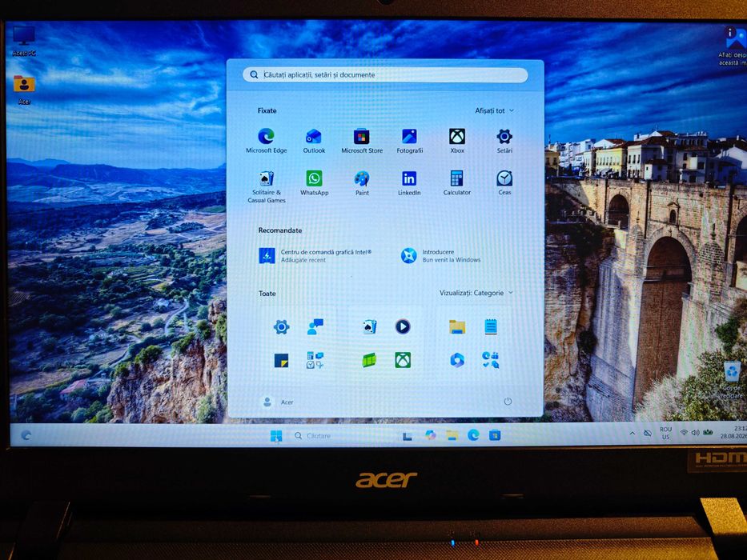The width and height of the screenshot is (747, 560).
Task: Open Microsoft 365 Copilot icon in categories
Action: coord(457,361)
